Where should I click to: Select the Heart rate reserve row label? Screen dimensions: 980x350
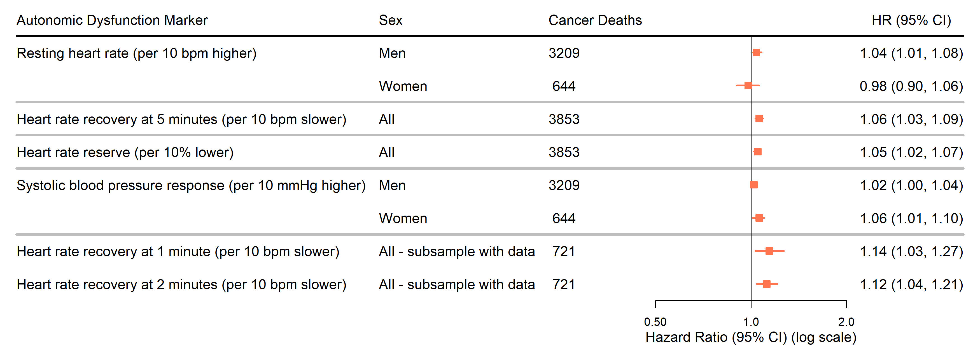tap(125, 153)
